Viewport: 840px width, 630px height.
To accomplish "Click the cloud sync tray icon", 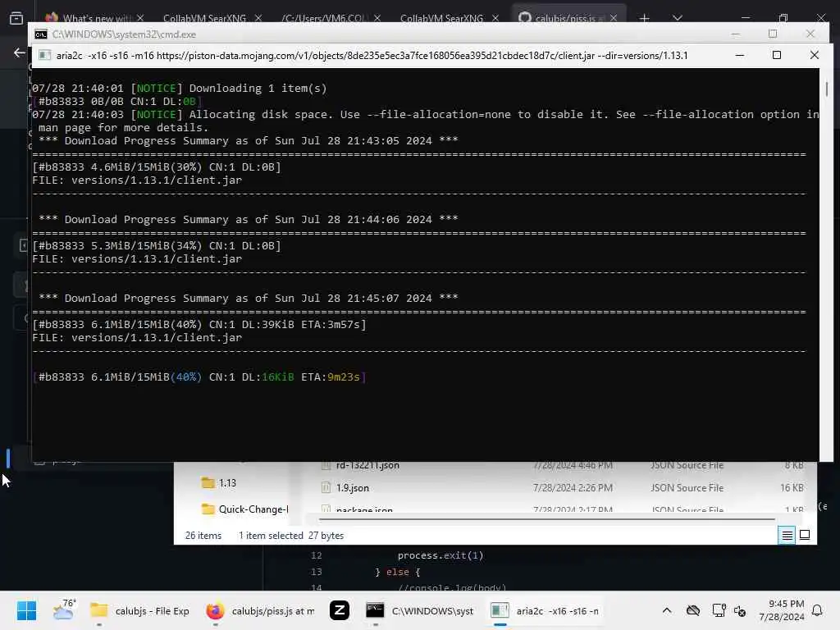I will 692,610.
